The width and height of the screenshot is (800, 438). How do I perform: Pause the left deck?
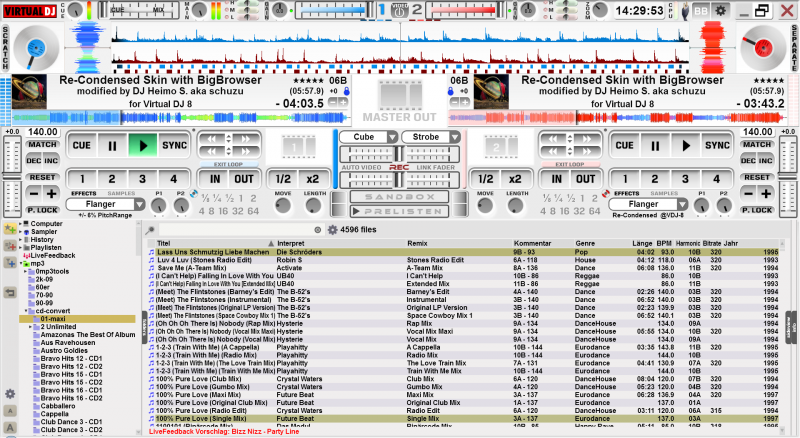point(112,146)
